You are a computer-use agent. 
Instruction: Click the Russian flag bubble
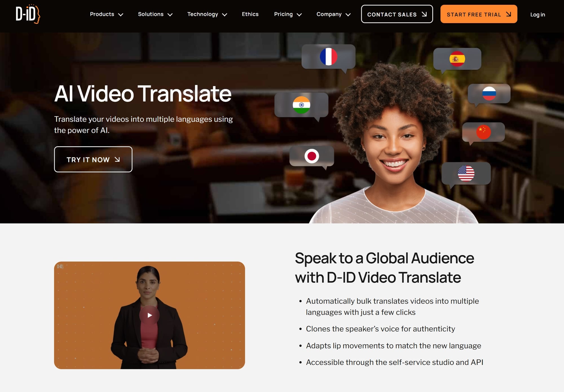tap(490, 94)
